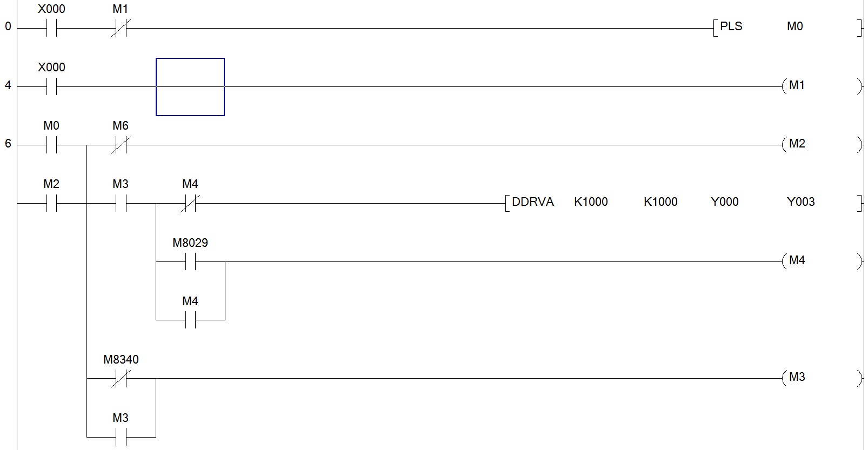
Task: Click the M2 output coil
Action: pos(797,144)
